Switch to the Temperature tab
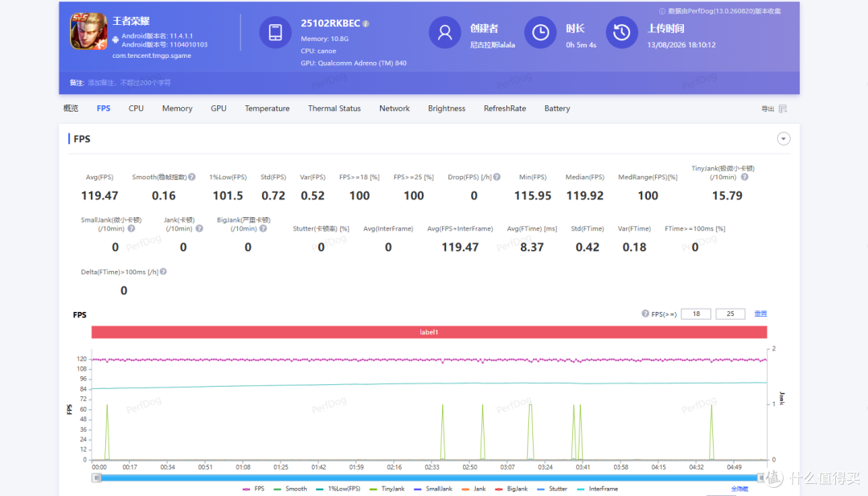Screen dimensions: 868x496 click(x=268, y=109)
